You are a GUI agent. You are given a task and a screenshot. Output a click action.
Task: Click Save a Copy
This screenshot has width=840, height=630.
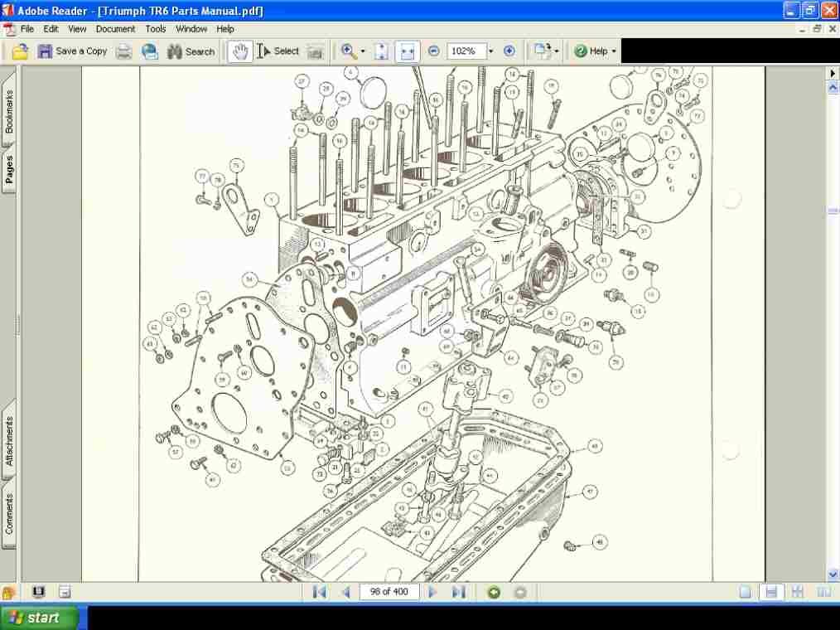73,51
